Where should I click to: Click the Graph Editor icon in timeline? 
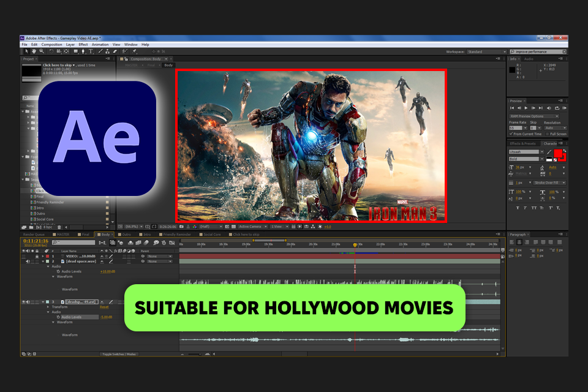tap(172, 243)
